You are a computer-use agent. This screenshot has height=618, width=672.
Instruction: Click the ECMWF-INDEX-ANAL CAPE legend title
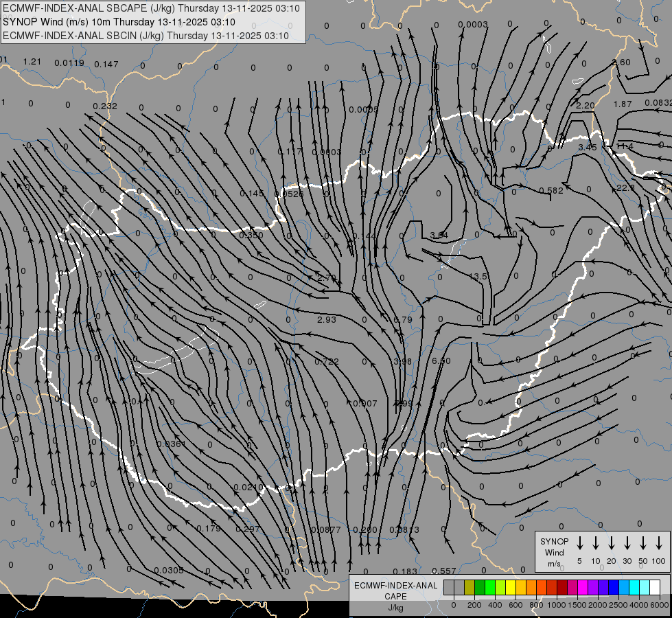pos(395,596)
